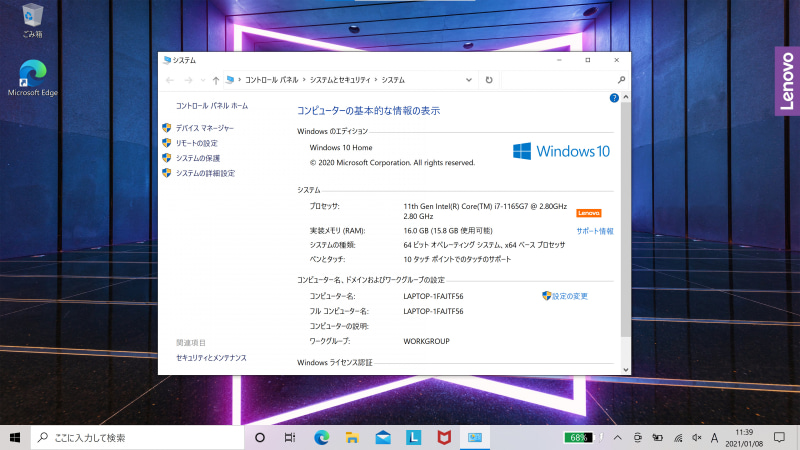This screenshot has width=800, height=450.
Task: Click the RAM value 16.0 GB
Action: 448,231
